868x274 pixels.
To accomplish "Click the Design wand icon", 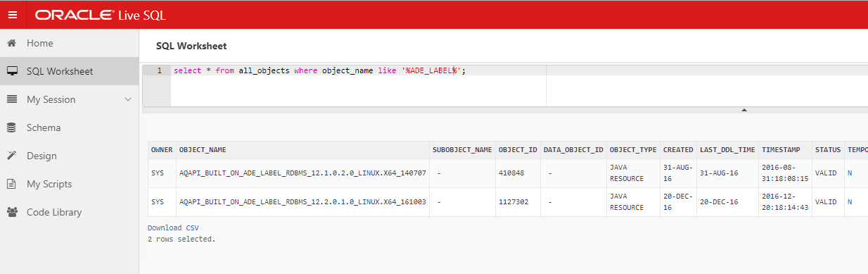I will [11, 156].
